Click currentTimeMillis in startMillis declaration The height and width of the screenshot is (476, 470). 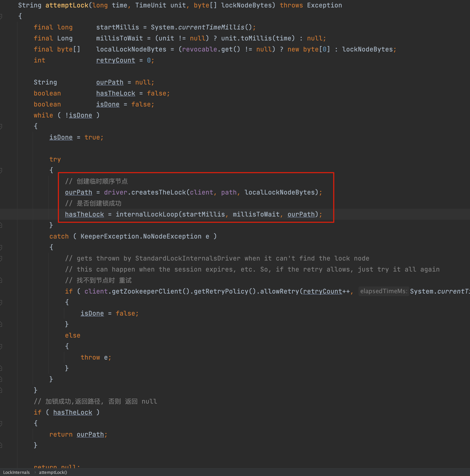(211, 27)
